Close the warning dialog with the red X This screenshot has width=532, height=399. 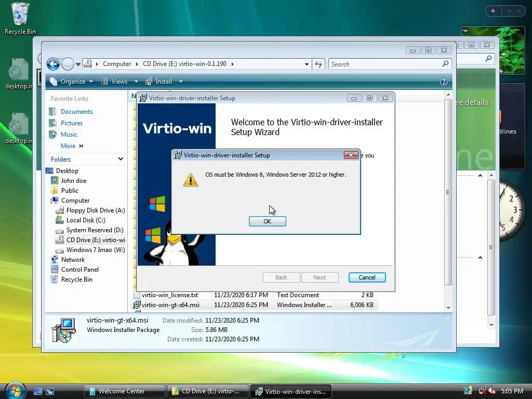pos(351,155)
